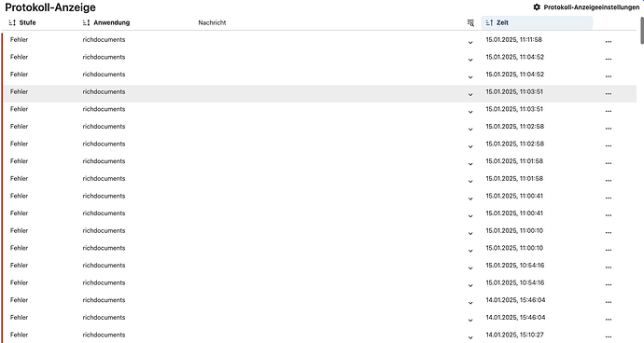This screenshot has height=343, width=644.
Task: Open actions menu of first 15:46:04 entry
Action: coord(609,302)
